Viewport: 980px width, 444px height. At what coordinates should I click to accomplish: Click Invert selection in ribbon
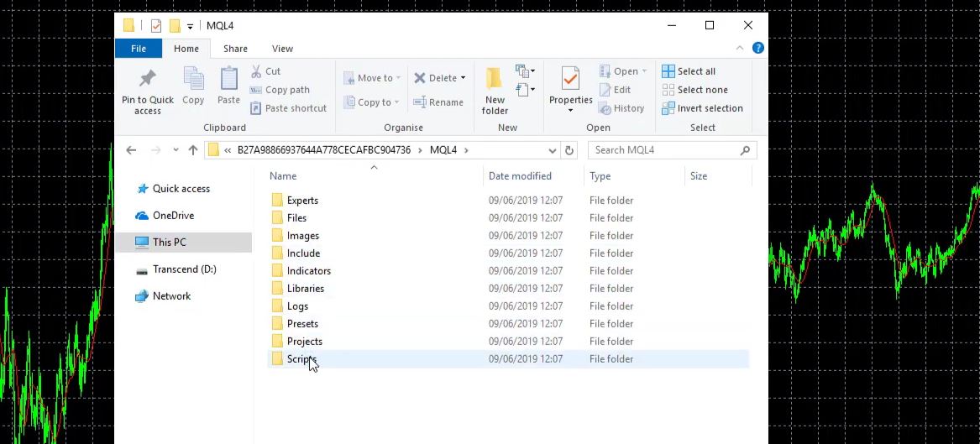pyautogui.click(x=702, y=108)
